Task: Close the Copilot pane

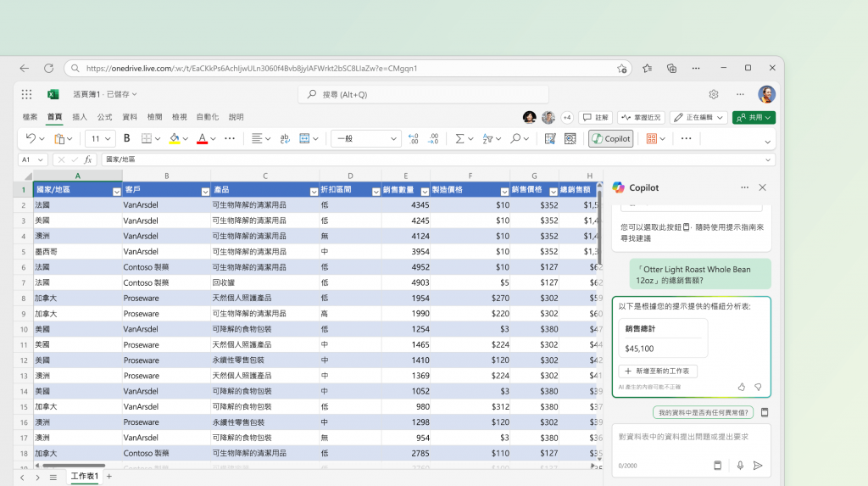Action: click(x=762, y=187)
